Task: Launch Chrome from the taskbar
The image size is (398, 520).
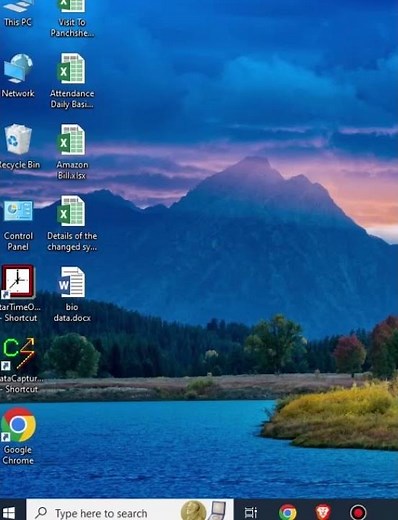Action: pos(288,512)
